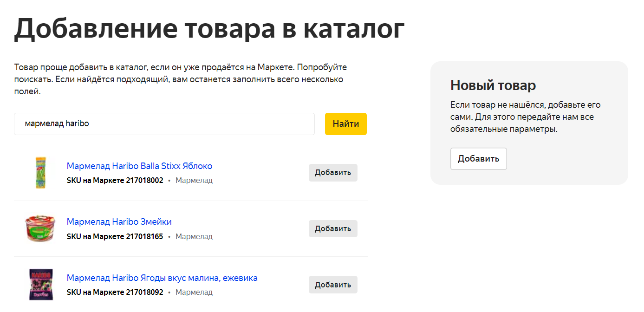
Task: Click the SKU на Маркете 217018165 label
Action: coord(115,236)
